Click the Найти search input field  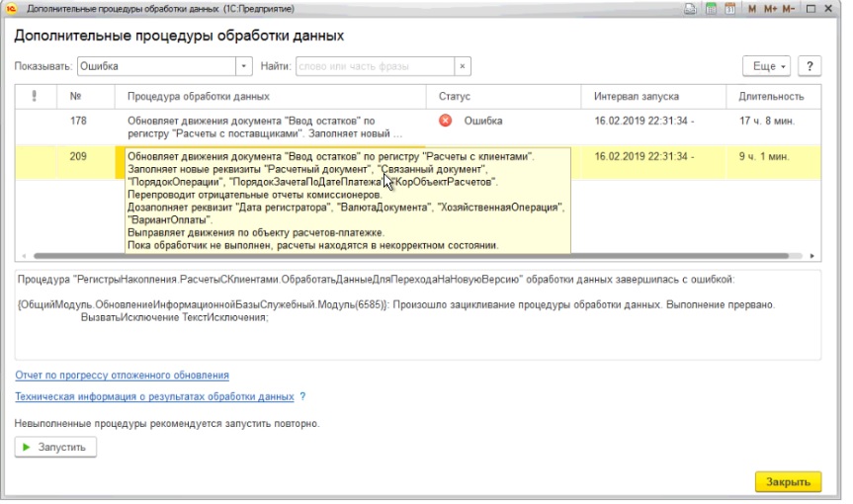(374, 66)
